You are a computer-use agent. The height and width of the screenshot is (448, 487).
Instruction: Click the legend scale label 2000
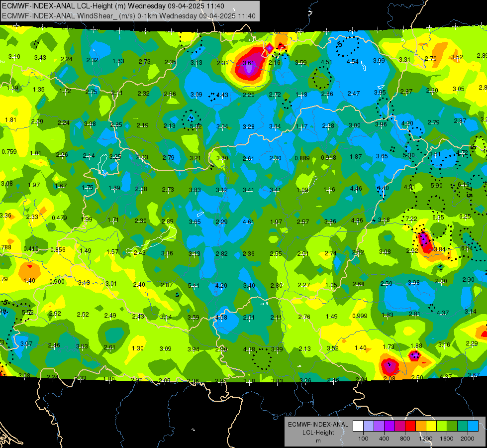click(x=468, y=439)
